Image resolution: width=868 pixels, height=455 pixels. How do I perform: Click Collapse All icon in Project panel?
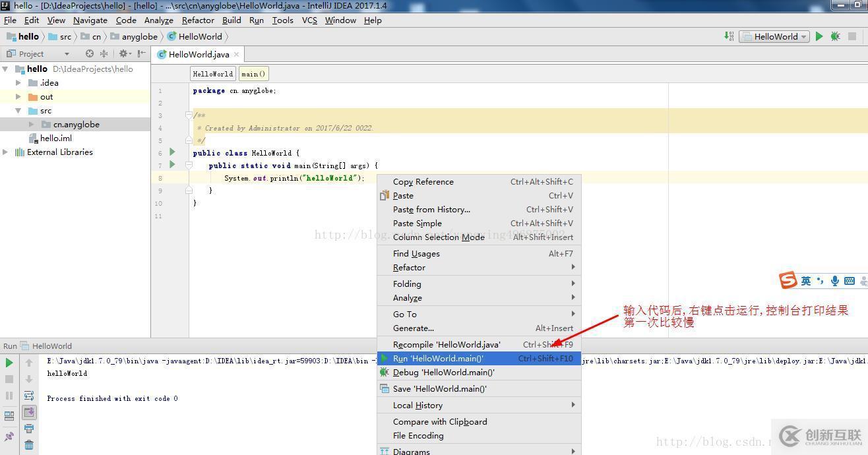tap(104, 53)
